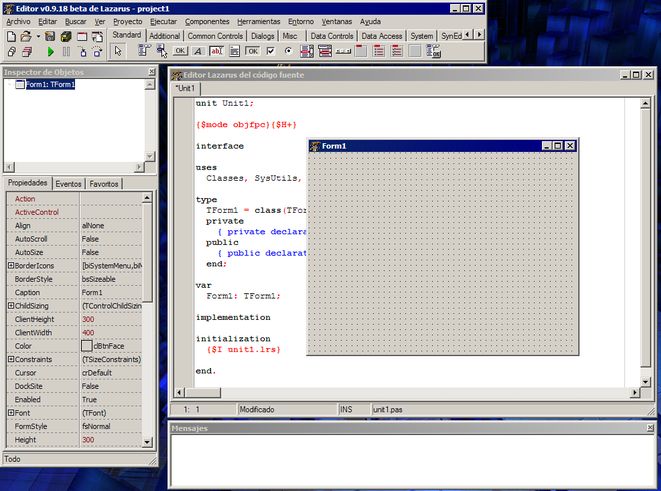Open the Ayuda menu

pyautogui.click(x=370, y=21)
